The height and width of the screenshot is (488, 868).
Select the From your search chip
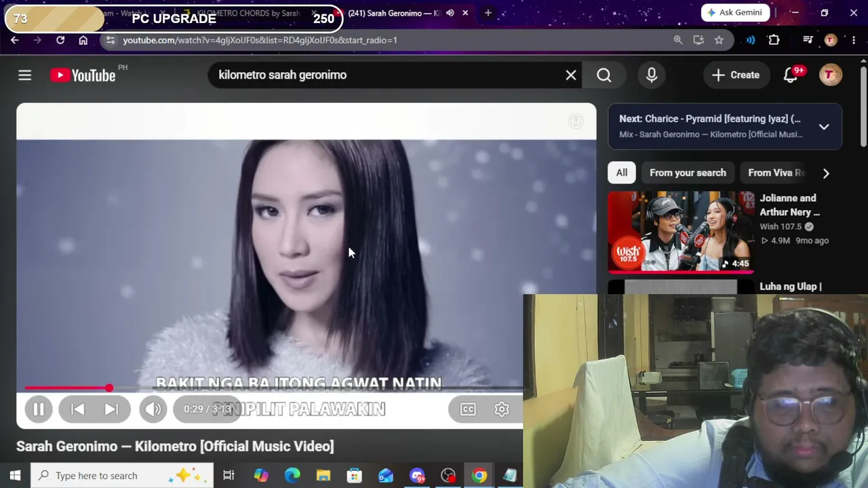(688, 173)
